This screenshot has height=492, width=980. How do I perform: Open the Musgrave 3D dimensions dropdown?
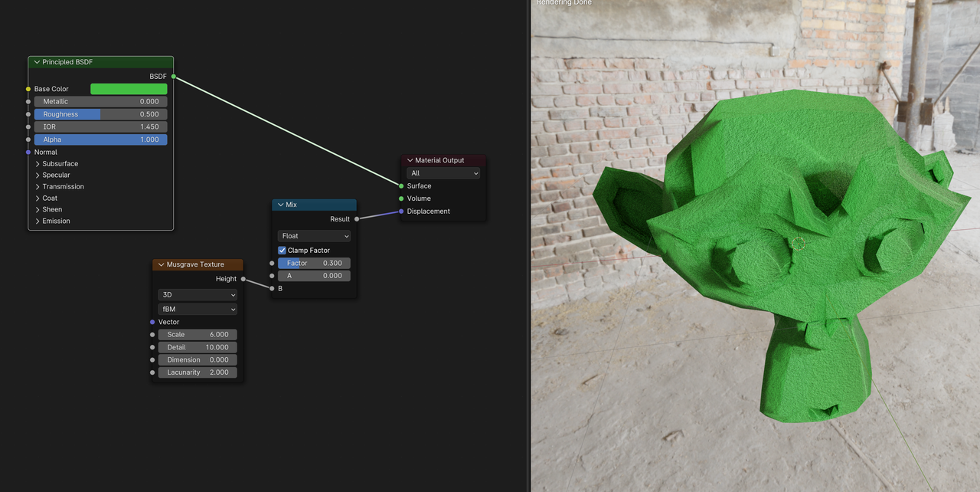[198, 295]
